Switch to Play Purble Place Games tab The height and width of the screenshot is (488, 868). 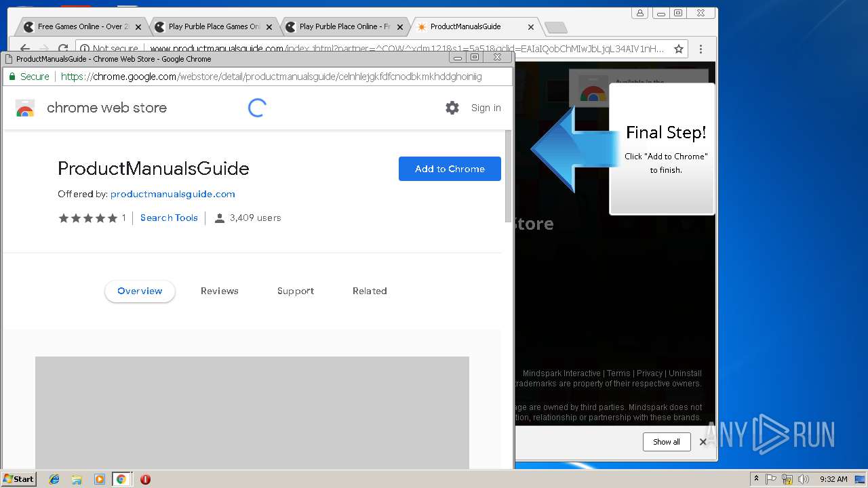(x=212, y=27)
